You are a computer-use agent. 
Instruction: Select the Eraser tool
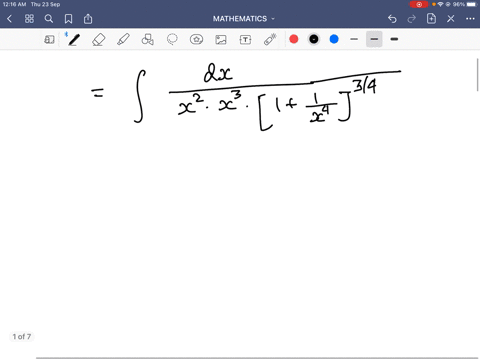coord(99,39)
